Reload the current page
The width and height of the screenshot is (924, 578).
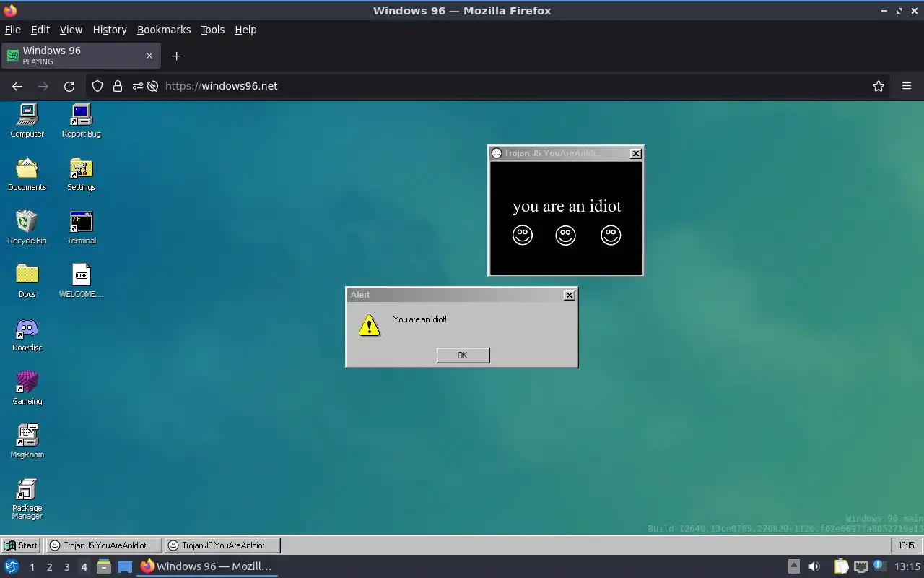(69, 86)
